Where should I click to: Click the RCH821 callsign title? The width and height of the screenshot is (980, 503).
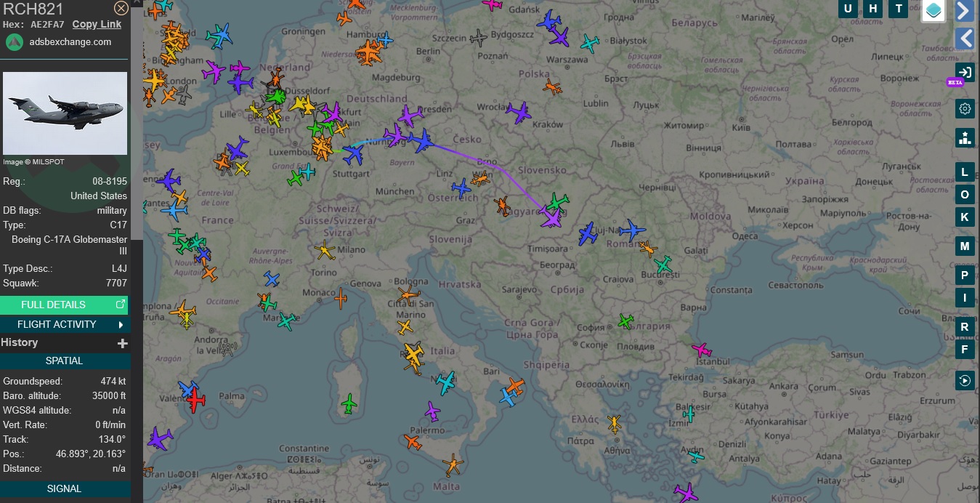[33, 9]
